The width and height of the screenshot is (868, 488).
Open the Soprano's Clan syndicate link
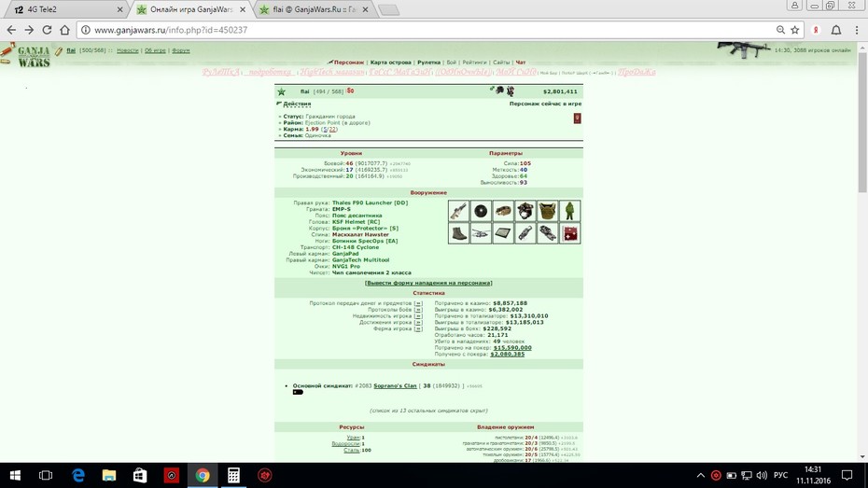[395, 385]
